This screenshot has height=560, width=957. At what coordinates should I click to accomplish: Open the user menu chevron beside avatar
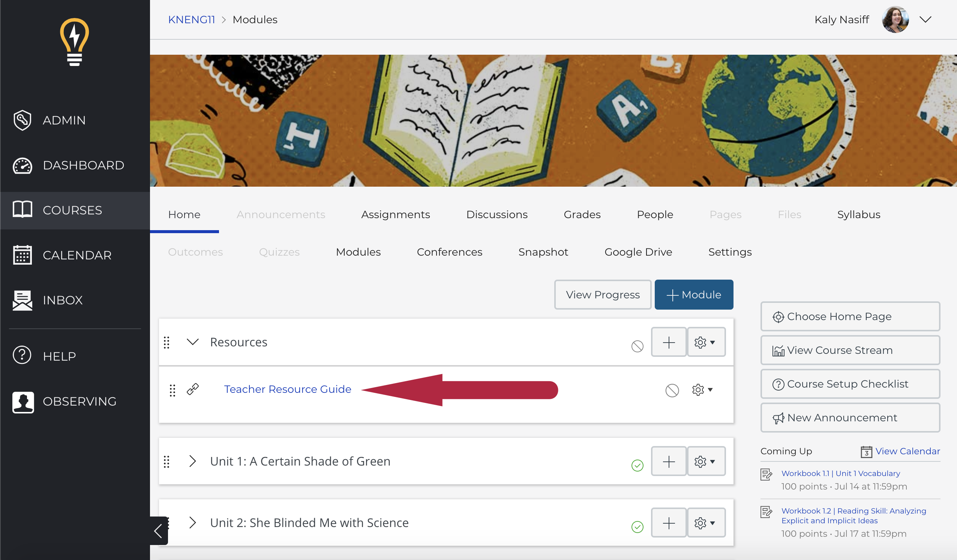pos(925,20)
